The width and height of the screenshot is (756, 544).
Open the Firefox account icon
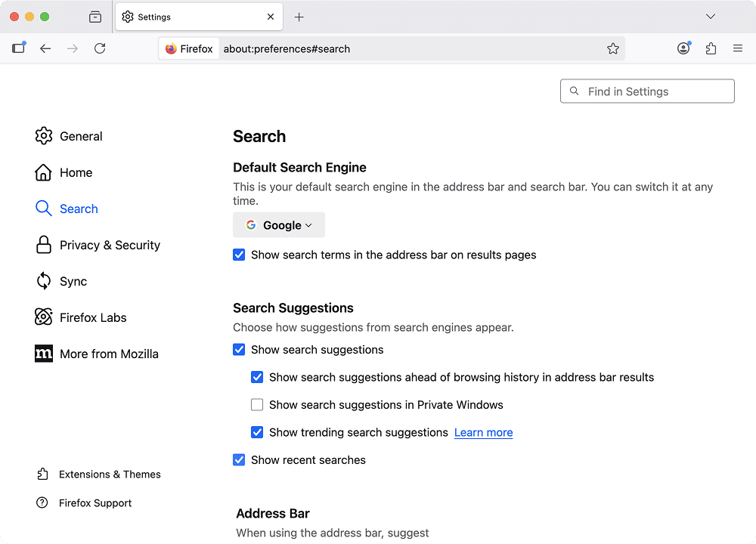tap(683, 48)
